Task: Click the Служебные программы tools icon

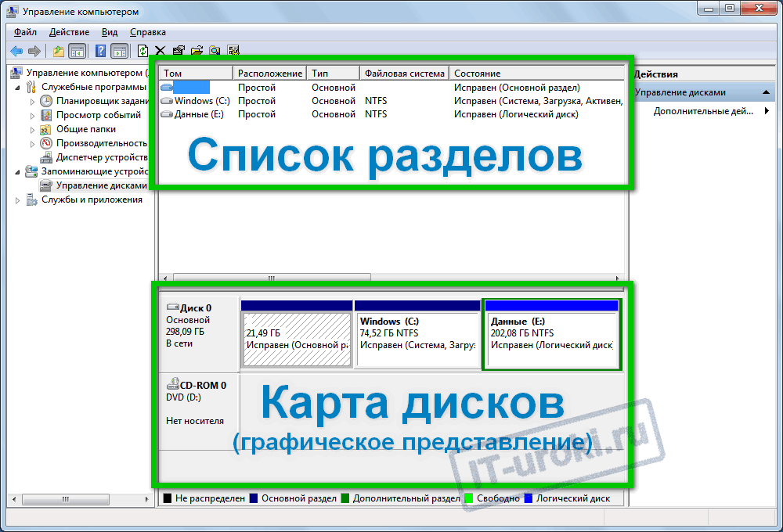Action: (x=31, y=87)
